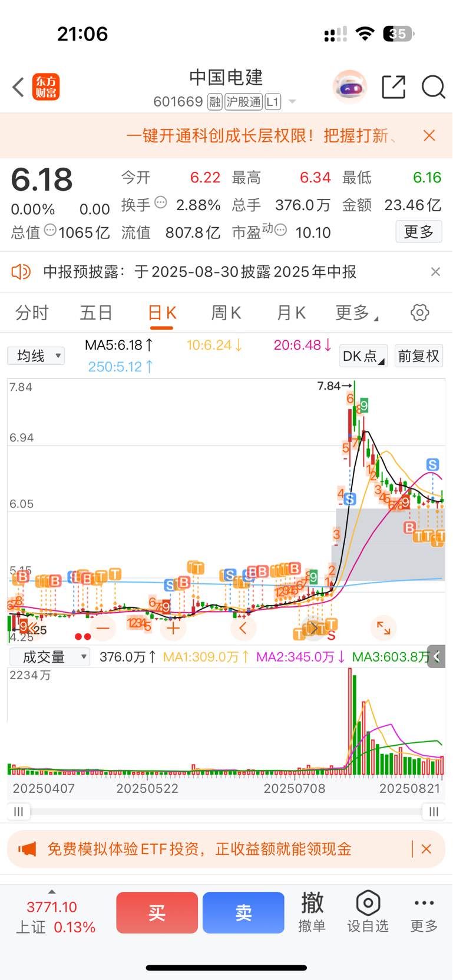The height and width of the screenshot is (980, 453).
Task: Tap the info icon beside 总值
Action: point(51,230)
